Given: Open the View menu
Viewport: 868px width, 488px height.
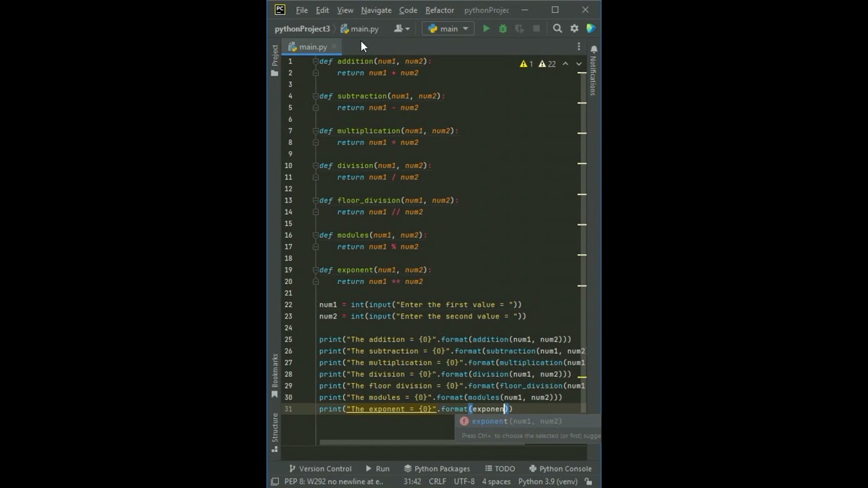Looking at the screenshot, I should [345, 10].
